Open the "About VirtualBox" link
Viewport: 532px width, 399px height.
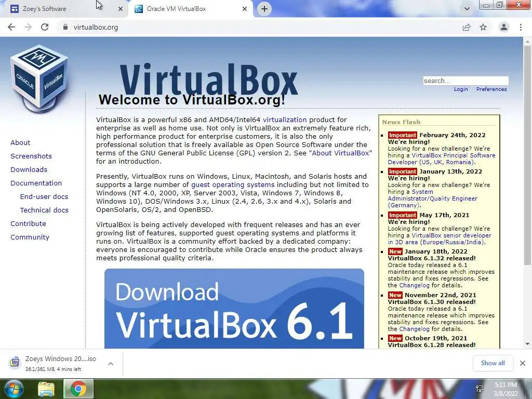(340, 153)
